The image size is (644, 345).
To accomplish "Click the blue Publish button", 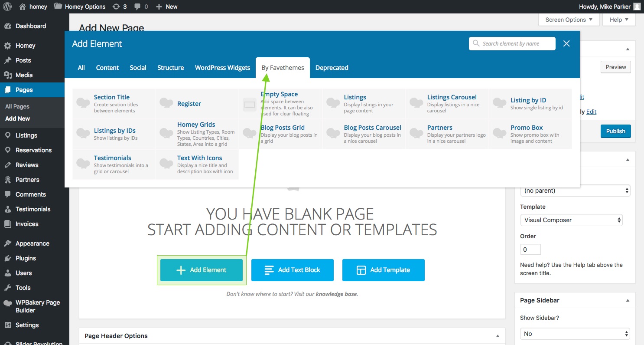I will [x=616, y=131].
